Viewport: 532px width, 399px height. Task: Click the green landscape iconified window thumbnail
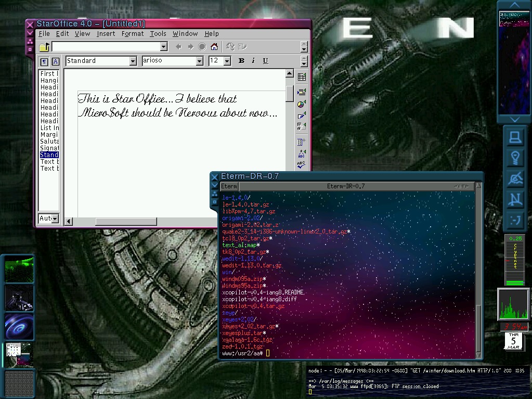click(19, 269)
